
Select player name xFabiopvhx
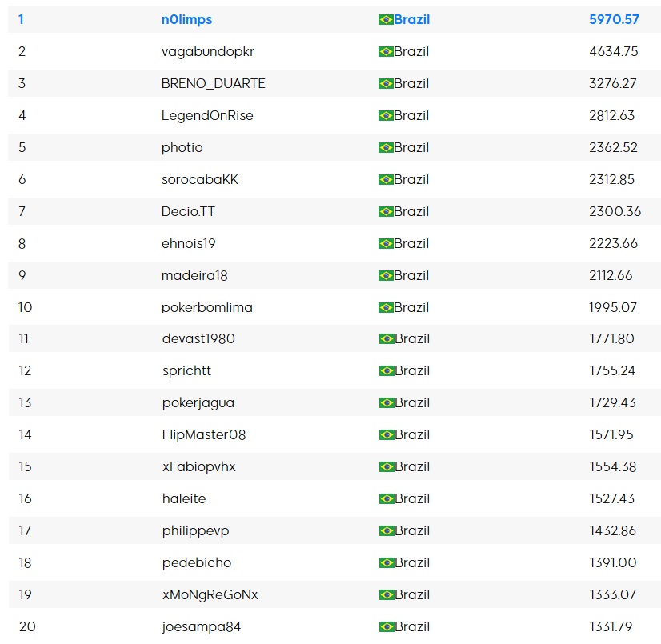(x=199, y=467)
